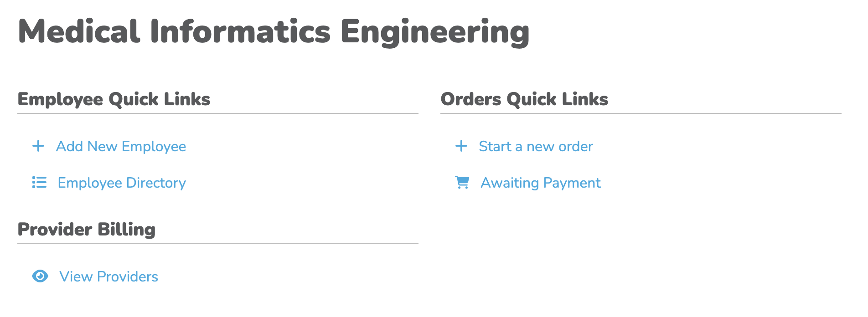Go to View Providers
868x317 pixels.
coord(108,276)
